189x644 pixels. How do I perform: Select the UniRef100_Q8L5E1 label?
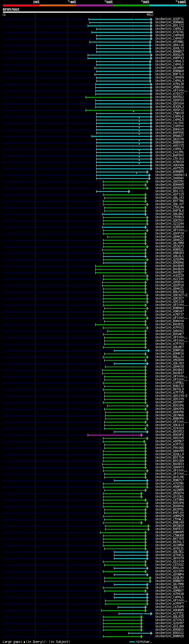[170, 552]
